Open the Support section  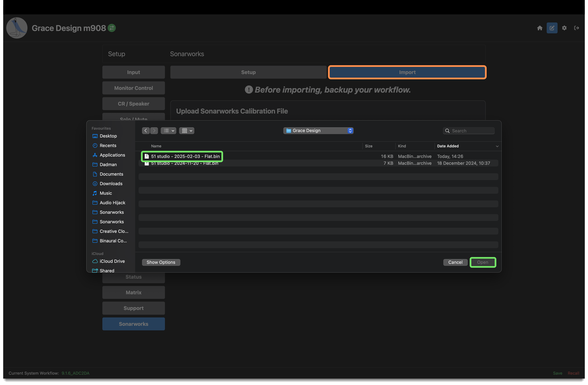pyautogui.click(x=133, y=308)
